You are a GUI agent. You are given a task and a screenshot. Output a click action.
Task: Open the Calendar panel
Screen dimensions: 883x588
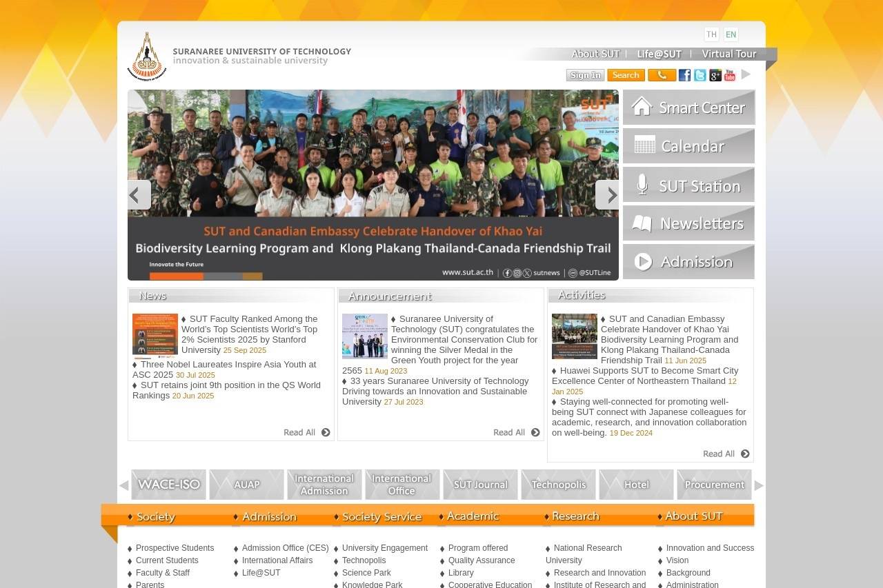(x=688, y=146)
